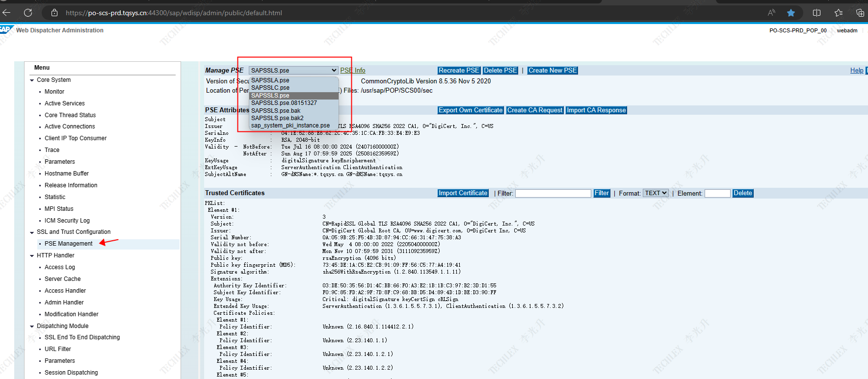Open Parameters under Core System
The width and height of the screenshot is (868, 379).
(x=60, y=162)
